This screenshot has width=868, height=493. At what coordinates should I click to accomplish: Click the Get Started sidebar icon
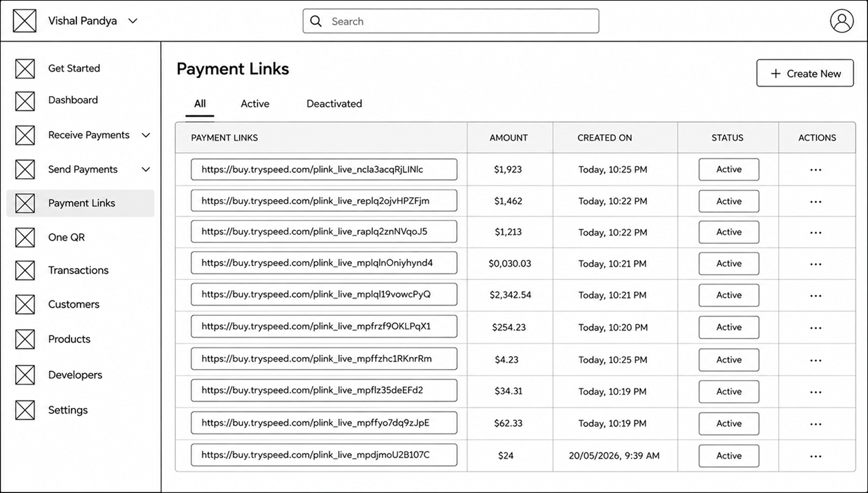(25, 69)
